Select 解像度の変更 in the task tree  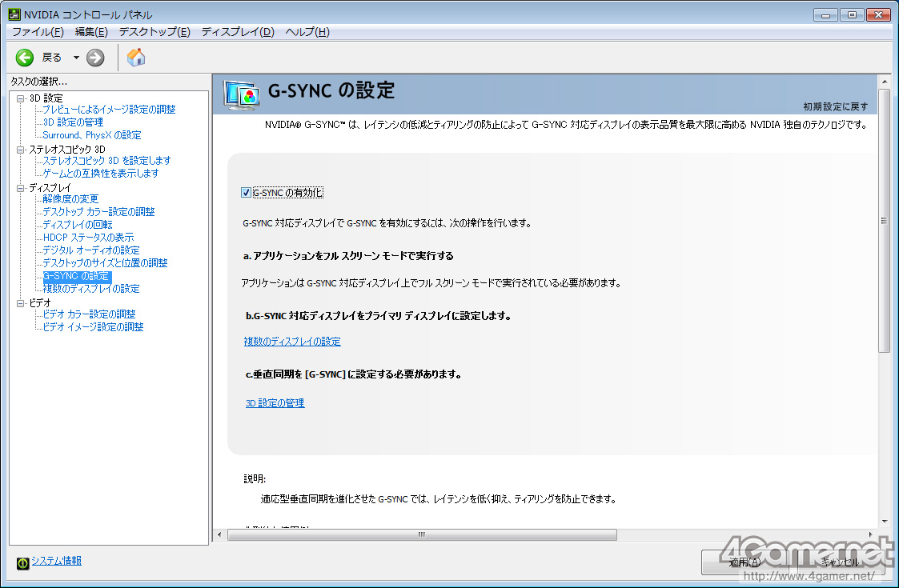(70, 198)
